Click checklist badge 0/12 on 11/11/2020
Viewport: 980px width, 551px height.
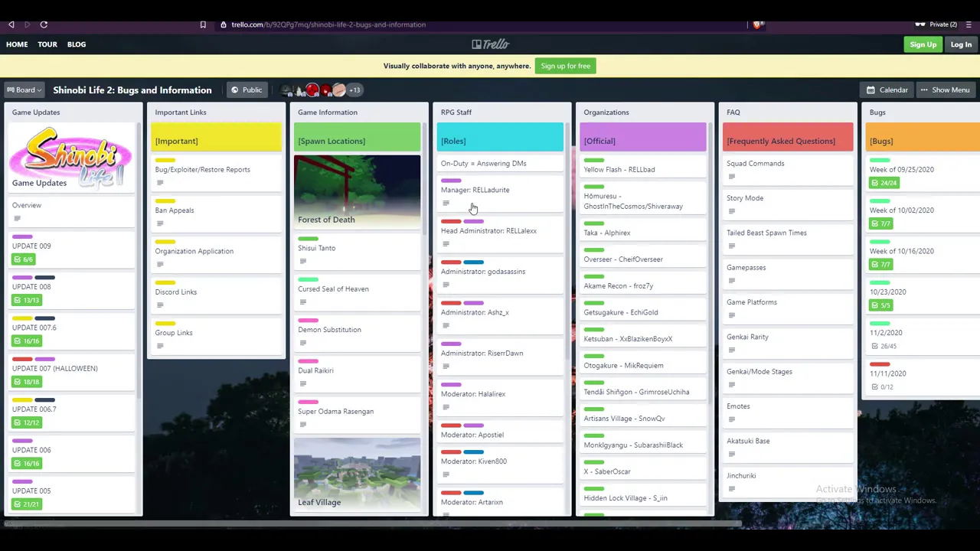(x=882, y=387)
